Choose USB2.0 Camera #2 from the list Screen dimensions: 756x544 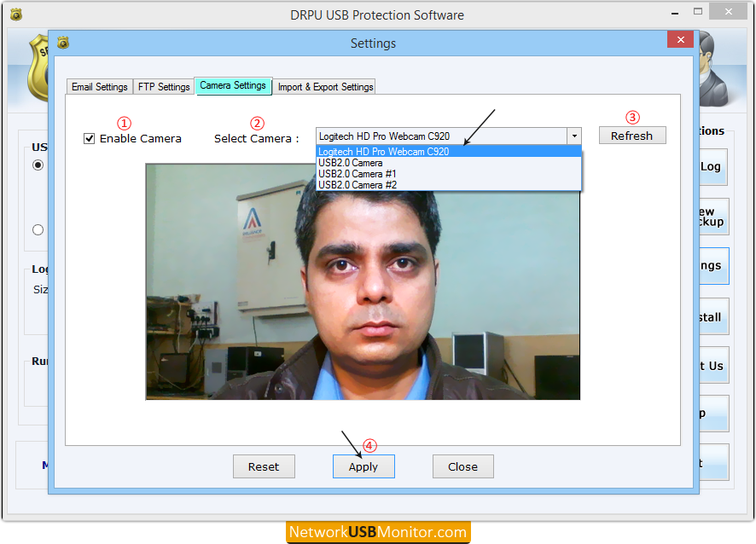[448, 185]
